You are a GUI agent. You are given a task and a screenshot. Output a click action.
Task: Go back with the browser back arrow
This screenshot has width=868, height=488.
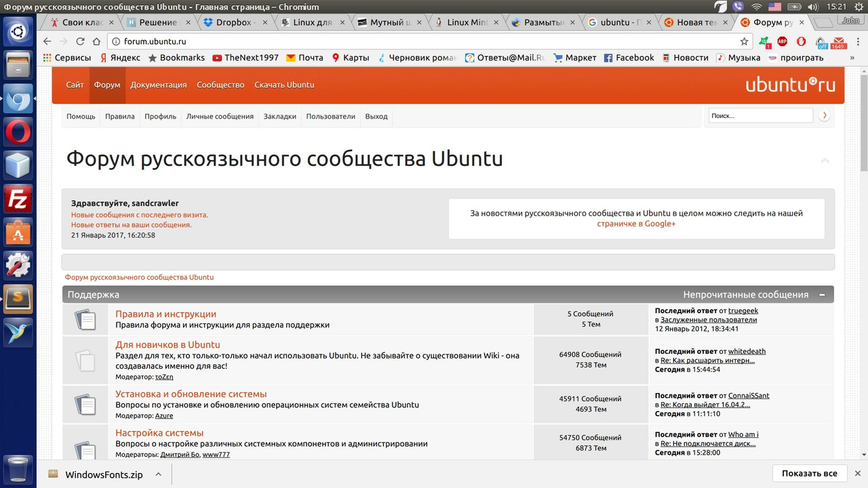point(46,41)
